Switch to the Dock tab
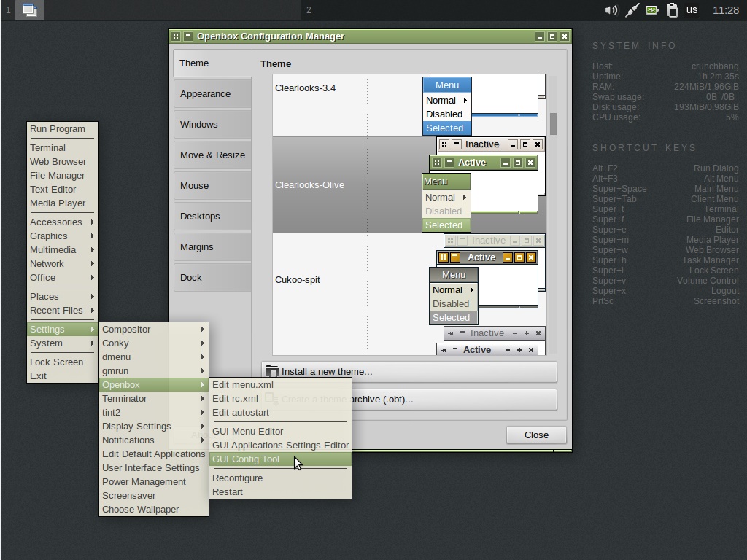This screenshot has width=747, height=560. pyautogui.click(x=212, y=277)
